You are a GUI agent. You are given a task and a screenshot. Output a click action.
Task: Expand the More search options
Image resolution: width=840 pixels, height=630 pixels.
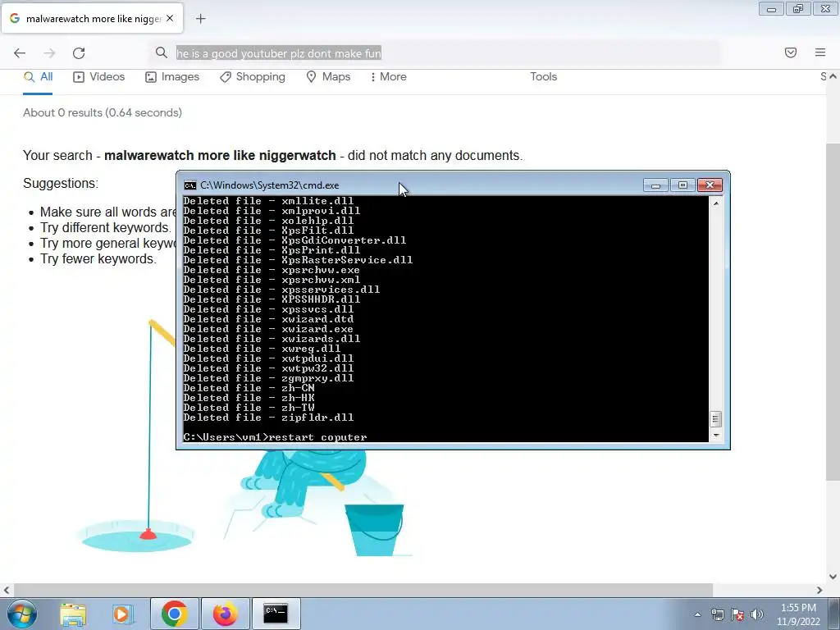click(x=388, y=76)
